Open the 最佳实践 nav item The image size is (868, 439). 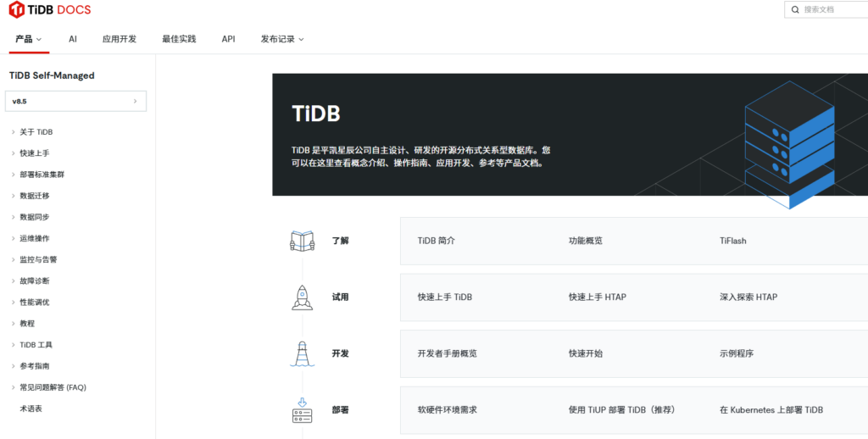click(x=179, y=39)
